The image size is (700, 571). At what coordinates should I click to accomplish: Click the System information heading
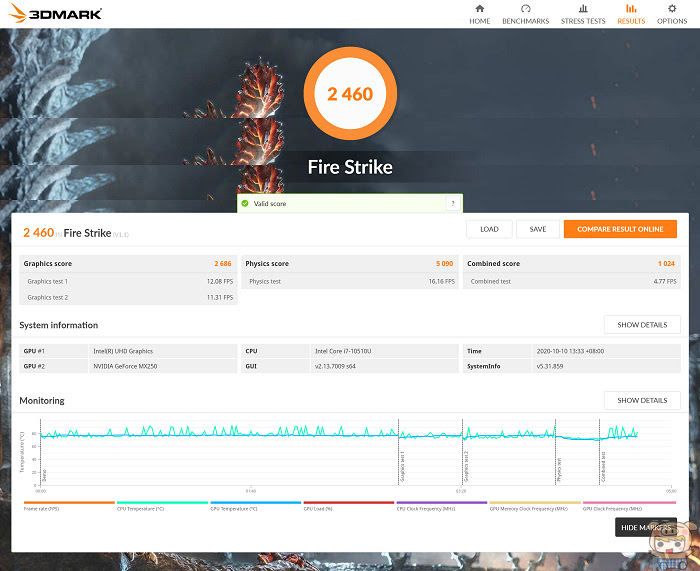pyautogui.click(x=58, y=325)
